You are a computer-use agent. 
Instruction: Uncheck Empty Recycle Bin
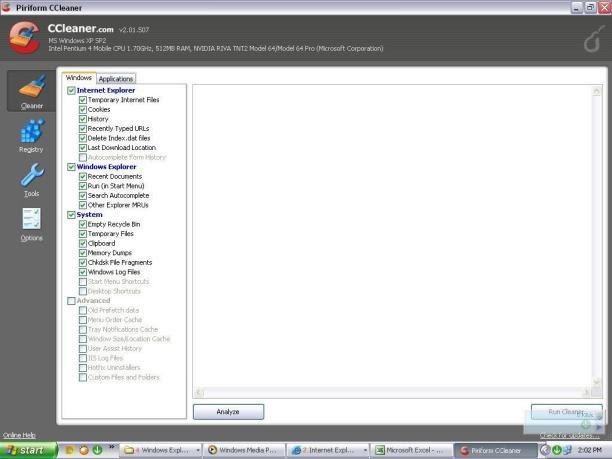pyautogui.click(x=83, y=224)
